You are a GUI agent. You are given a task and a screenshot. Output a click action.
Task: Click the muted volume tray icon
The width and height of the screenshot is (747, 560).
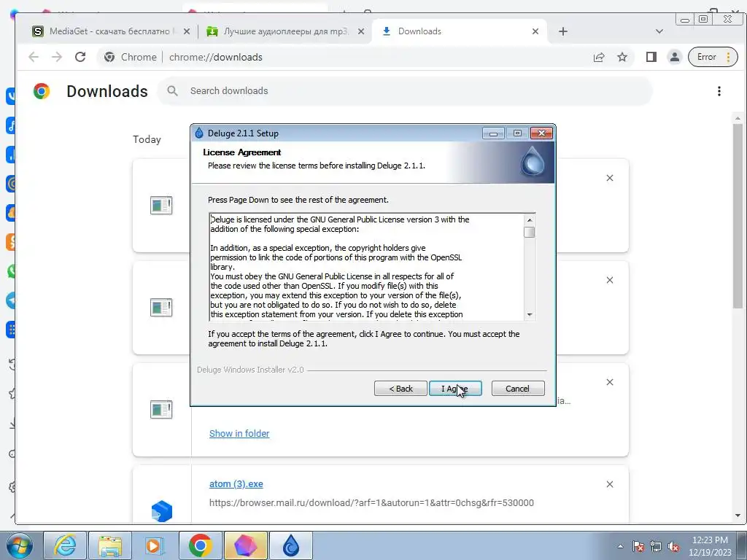point(673,546)
